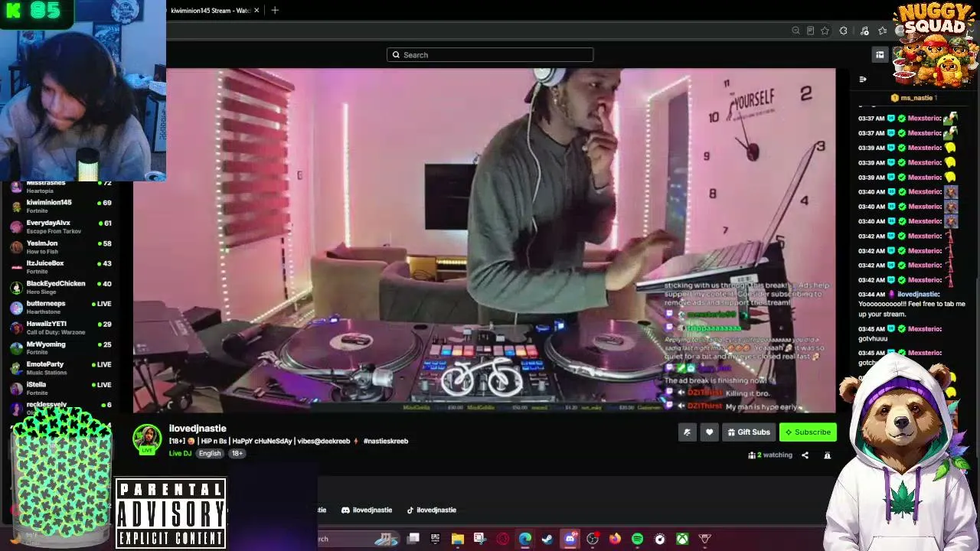Click the 2 watching viewer count
Image resolution: width=980 pixels, height=551 pixels.
click(x=770, y=455)
